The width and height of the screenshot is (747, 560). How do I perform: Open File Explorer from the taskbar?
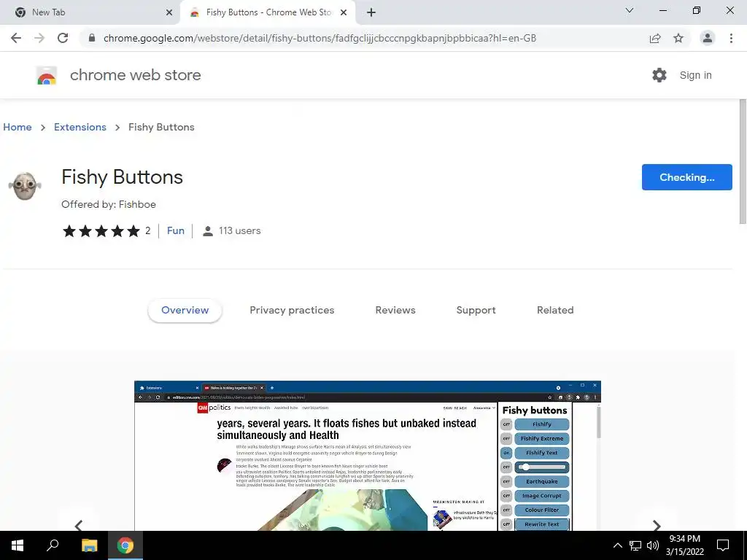click(89, 545)
